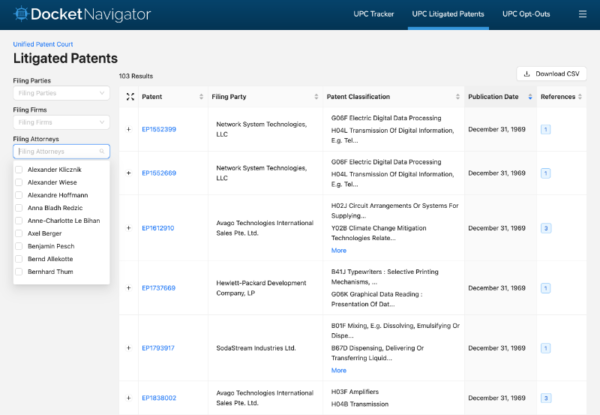The width and height of the screenshot is (600, 415).
Task: Sort by Publication Date column arrow
Action: click(x=527, y=97)
